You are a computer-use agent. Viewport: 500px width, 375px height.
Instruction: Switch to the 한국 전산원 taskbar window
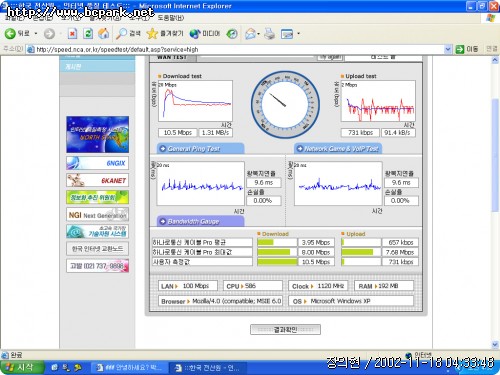click(208, 367)
